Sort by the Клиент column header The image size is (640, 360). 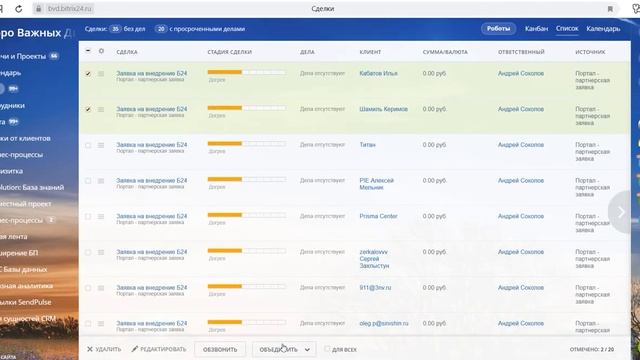(x=370, y=52)
